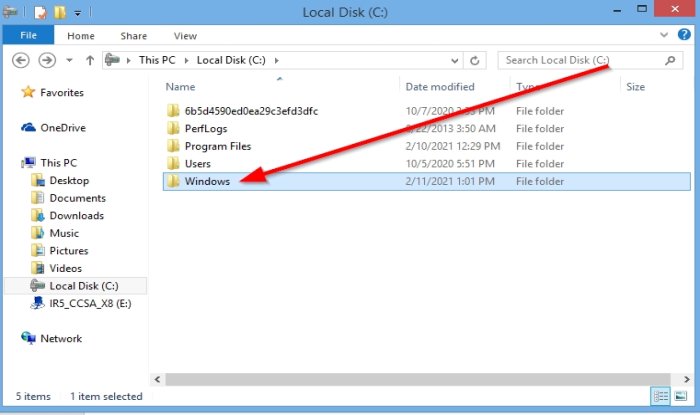The height and width of the screenshot is (415, 700).
Task: Open the recent locations dropdown
Action: coord(69,60)
